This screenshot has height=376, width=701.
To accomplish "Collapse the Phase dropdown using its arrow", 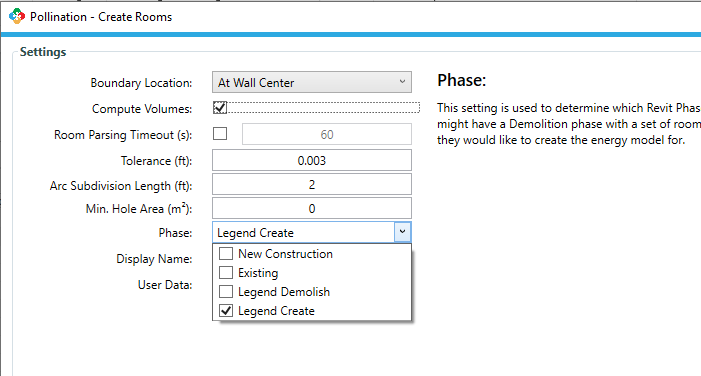I will 402,232.
